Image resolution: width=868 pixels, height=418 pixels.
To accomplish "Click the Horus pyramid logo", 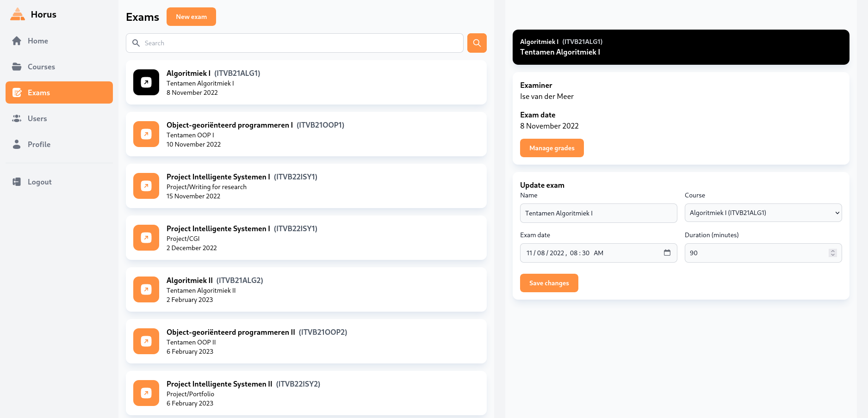I will [x=17, y=14].
